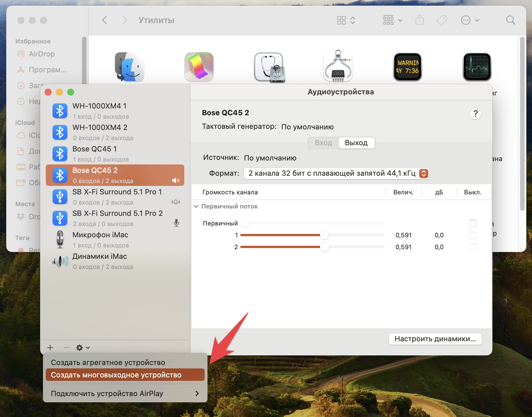Screen dimensions: 532x417
Task: Add a new audio device with the plus button
Action: pos(50,347)
